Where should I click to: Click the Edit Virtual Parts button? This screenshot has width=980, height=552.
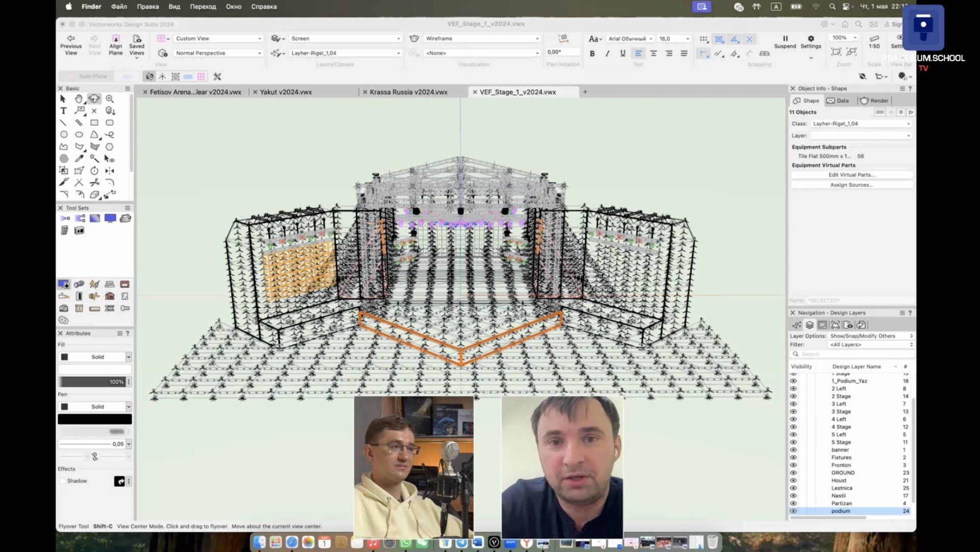tap(851, 175)
